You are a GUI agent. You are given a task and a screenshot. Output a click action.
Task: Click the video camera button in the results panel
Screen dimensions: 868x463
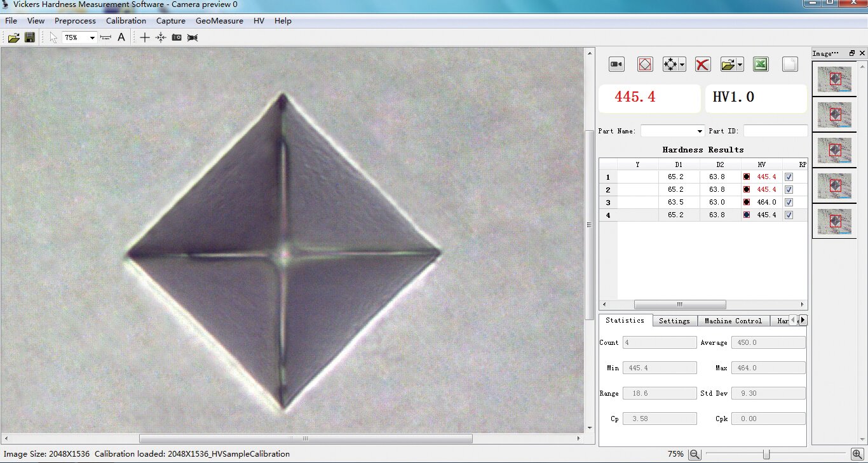point(616,64)
